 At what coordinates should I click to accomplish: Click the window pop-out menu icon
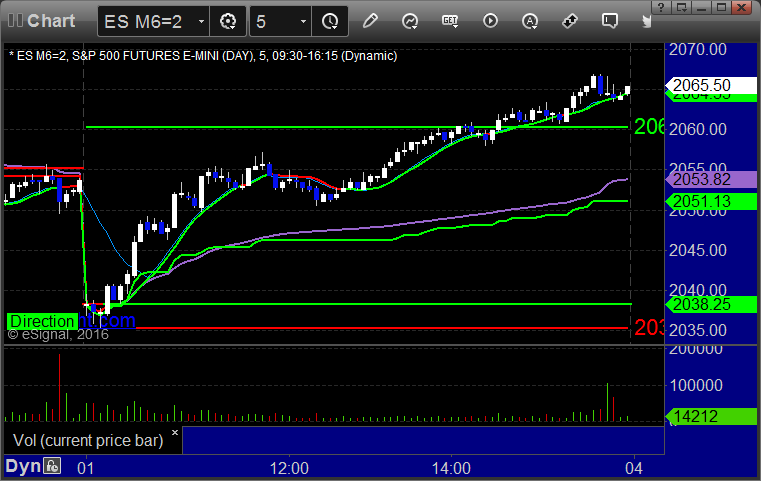tap(681, 7)
